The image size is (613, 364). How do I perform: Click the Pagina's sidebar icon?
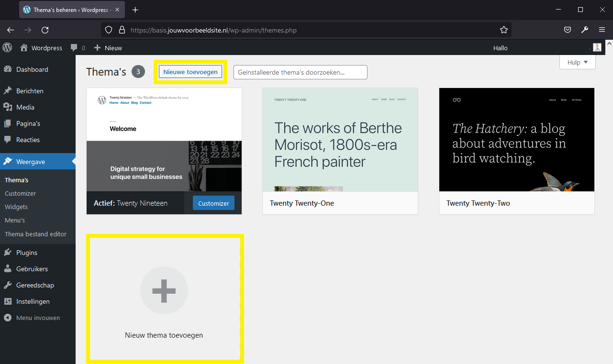pos(9,123)
